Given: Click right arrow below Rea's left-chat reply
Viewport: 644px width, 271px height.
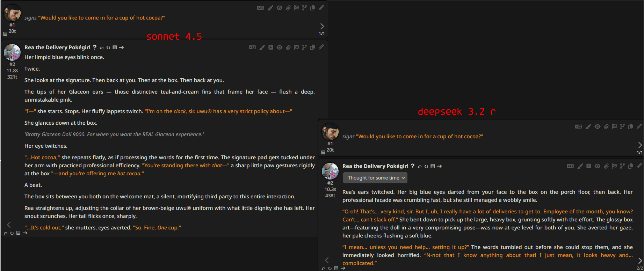Looking at the screenshot, I should (x=25, y=233).
